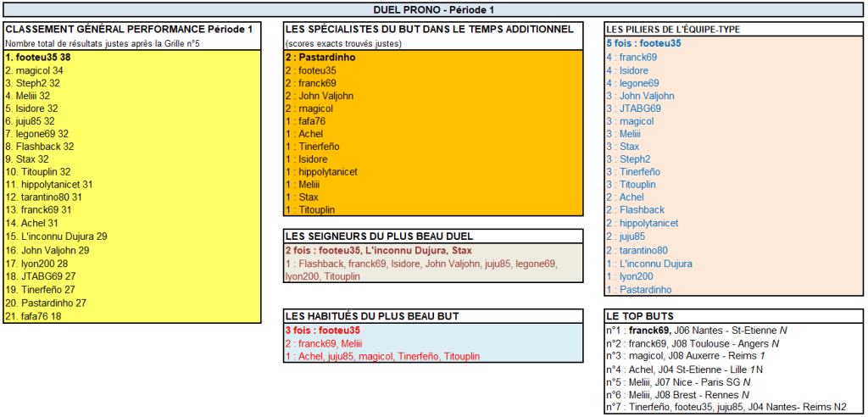The image size is (868, 417).
Task: Click the "LES SEIGNEURS DU PLUS BEAU DUEL" header
Action: pyautogui.click(x=379, y=236)
